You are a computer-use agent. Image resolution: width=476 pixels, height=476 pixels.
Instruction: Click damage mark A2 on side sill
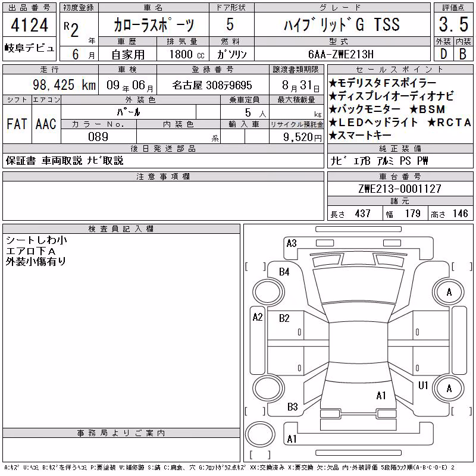pyautogui.click(x=258, y=317)
